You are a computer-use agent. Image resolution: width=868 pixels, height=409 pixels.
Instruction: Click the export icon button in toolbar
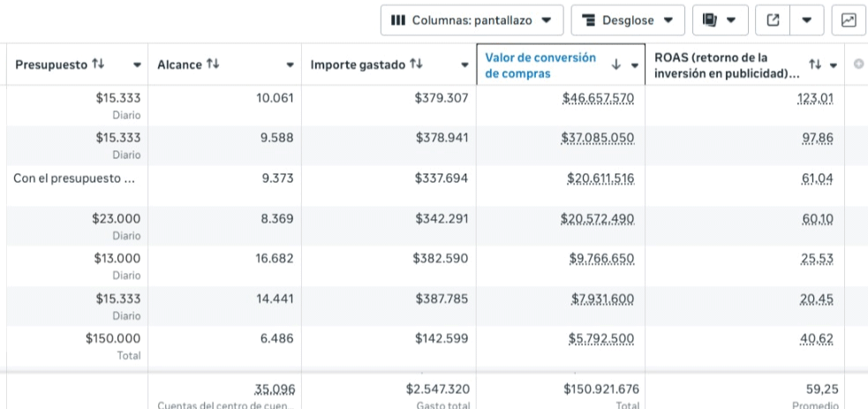(774, 19)
